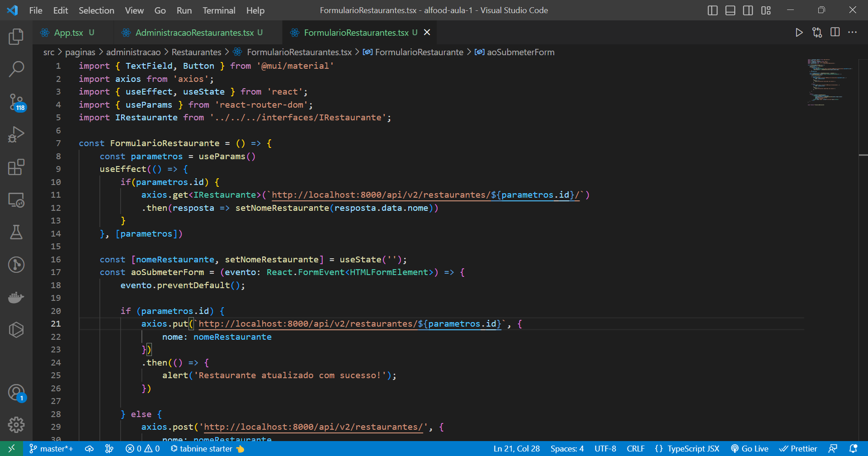The width and height of the screenshot is (868, 456).
Task: Click the Run code play button
Action: [799, 33]
